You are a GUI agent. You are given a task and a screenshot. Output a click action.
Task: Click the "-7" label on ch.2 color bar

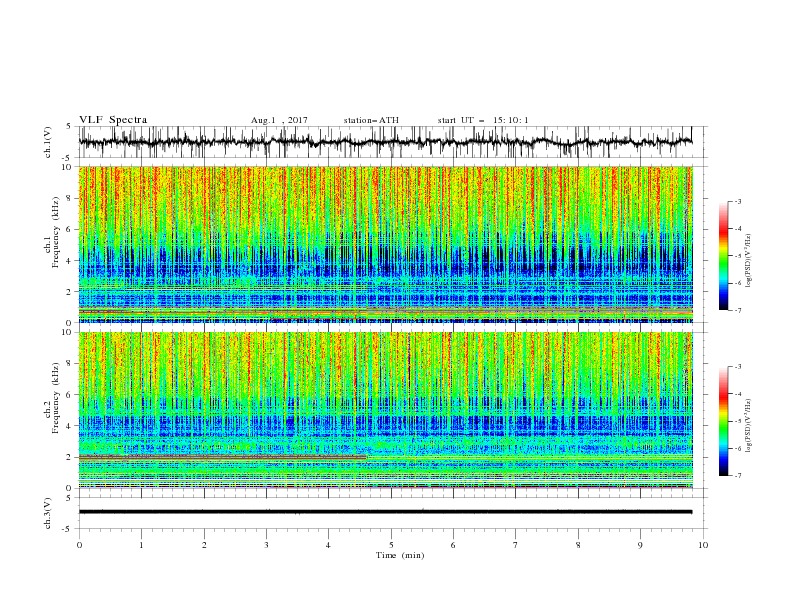[738, 476]
